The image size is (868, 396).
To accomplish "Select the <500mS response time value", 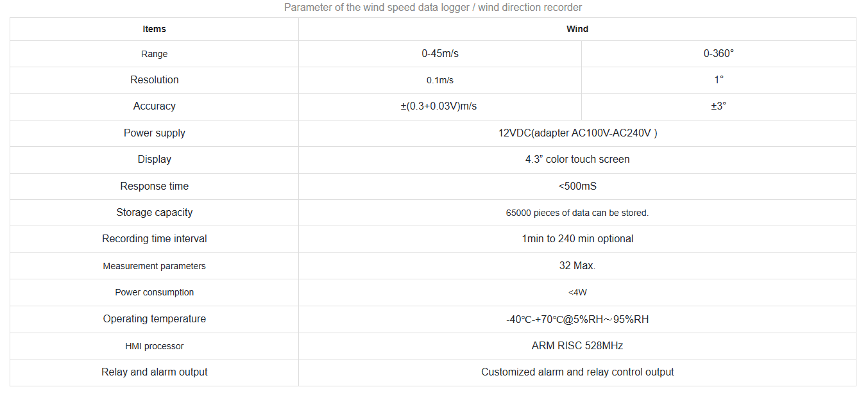I will (577, 186).
